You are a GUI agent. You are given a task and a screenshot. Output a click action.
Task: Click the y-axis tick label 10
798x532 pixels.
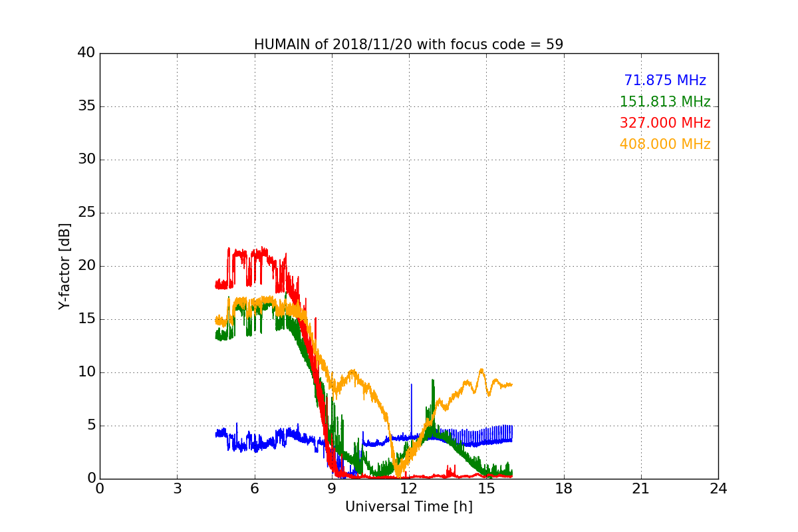[x=86, y=372]
